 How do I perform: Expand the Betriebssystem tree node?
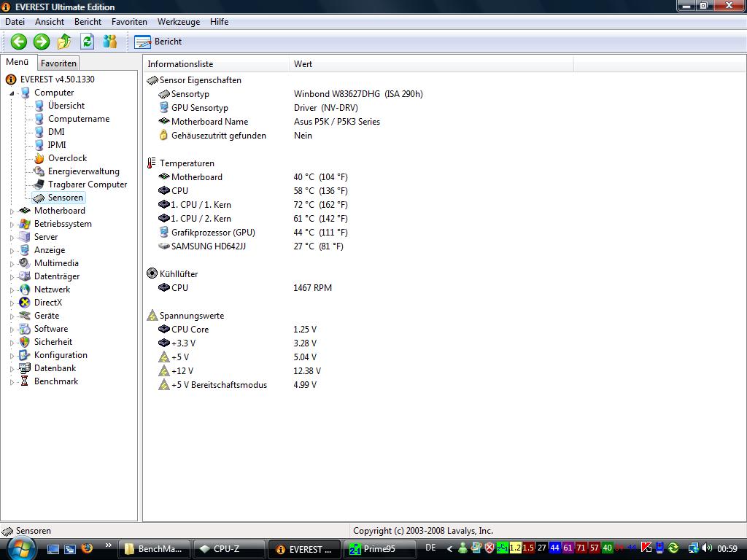click(12, 225)
